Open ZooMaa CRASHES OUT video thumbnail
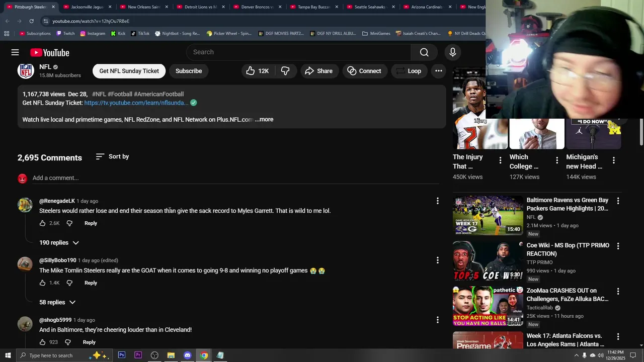 point(488,306)
